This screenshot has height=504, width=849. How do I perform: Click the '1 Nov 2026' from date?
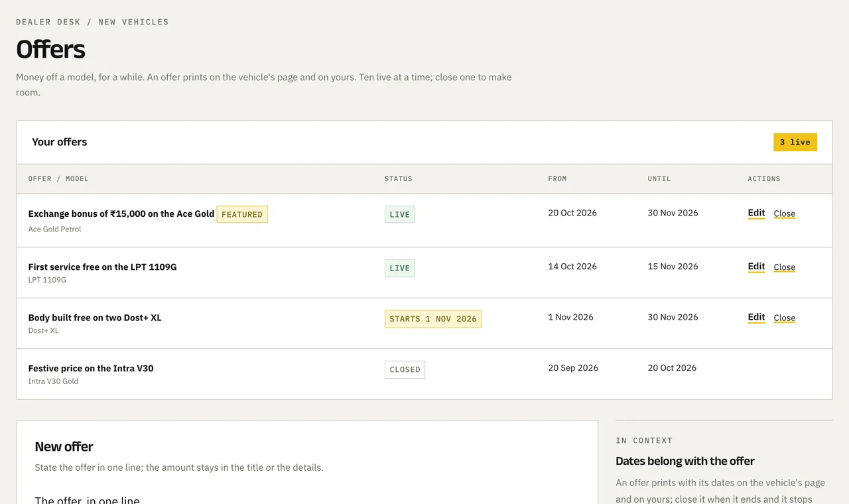[570, 317]
